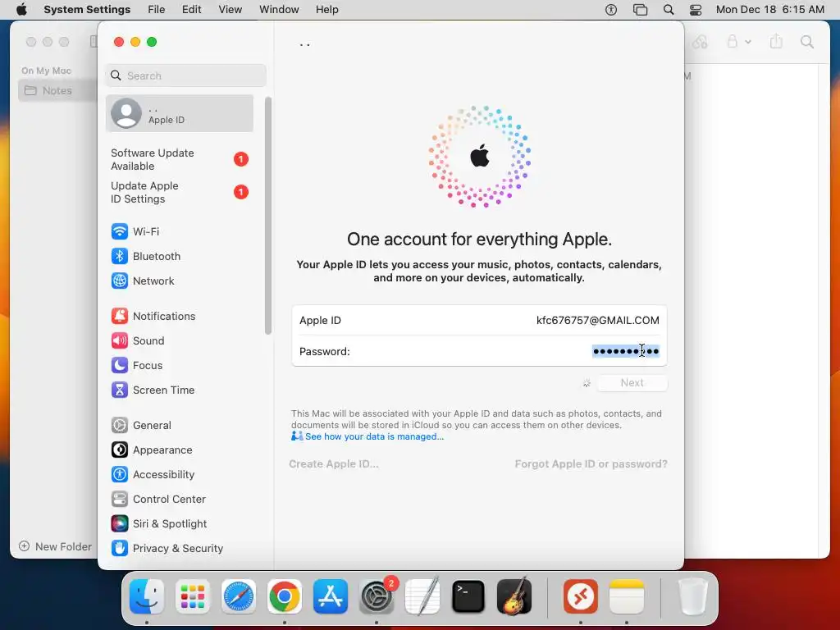Open TextEdit from the Dock
The width and height of the screenshot is (840, 630).
[x=422, y=596]
